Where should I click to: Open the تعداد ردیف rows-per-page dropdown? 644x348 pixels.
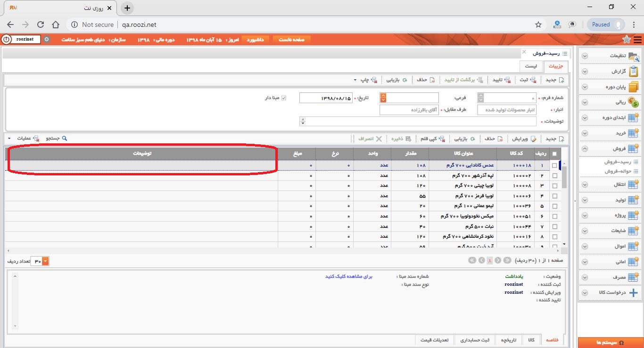45,261
